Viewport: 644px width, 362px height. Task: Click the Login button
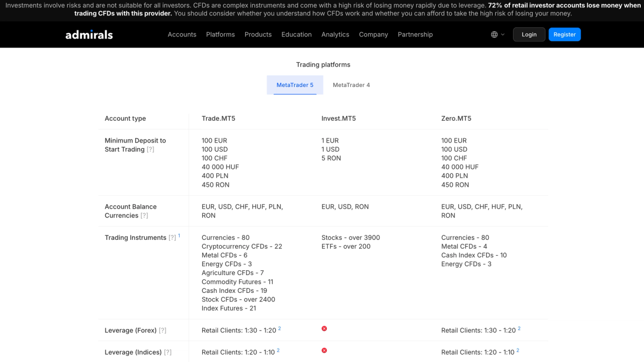click(x=529, y=34)
